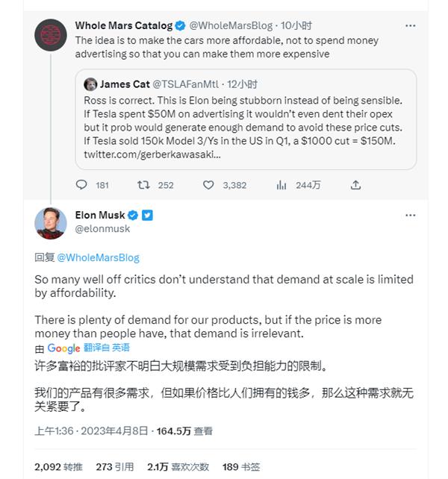The width and height of the screenshot is (448, 479).
Task: Click Elon Musk's profile avatar
Action: click(x=51, y=222)
